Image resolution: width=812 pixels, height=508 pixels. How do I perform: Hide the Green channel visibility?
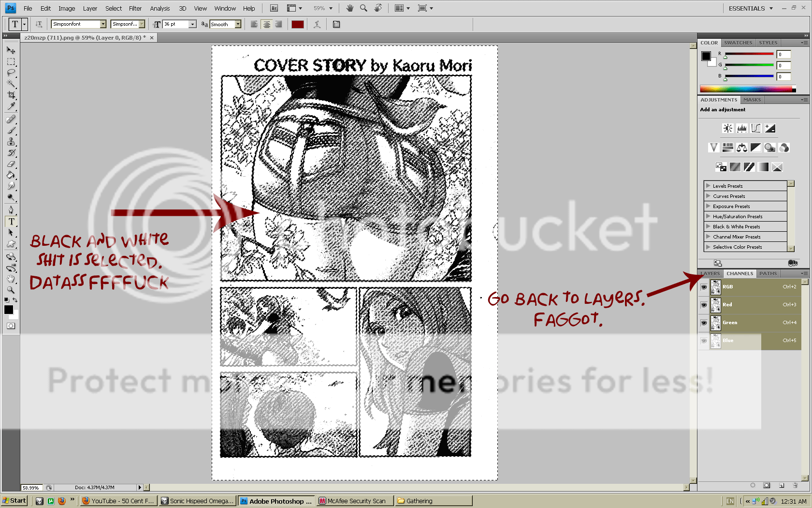coord(704,323)
